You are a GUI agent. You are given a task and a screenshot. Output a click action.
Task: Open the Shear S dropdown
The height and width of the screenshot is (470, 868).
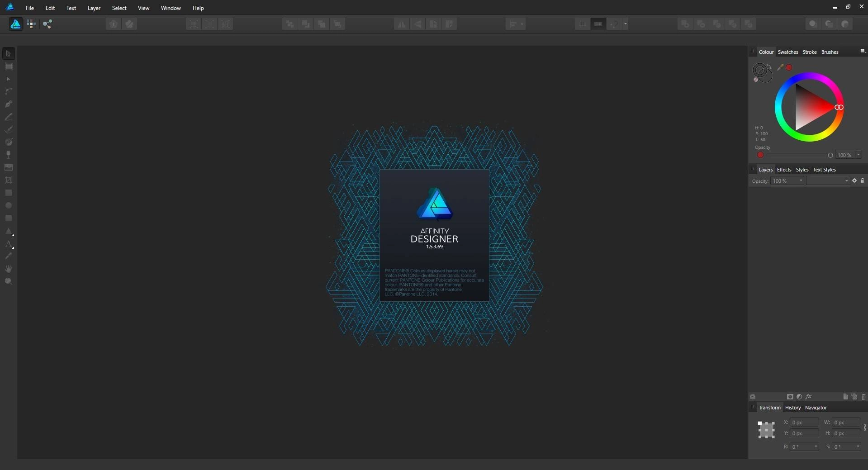click(858, 446)
